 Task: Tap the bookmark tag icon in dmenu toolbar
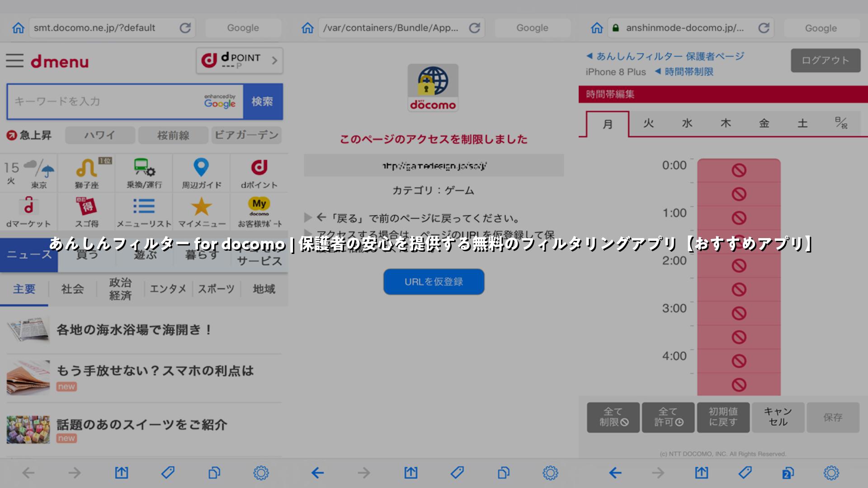pos(168,473)
